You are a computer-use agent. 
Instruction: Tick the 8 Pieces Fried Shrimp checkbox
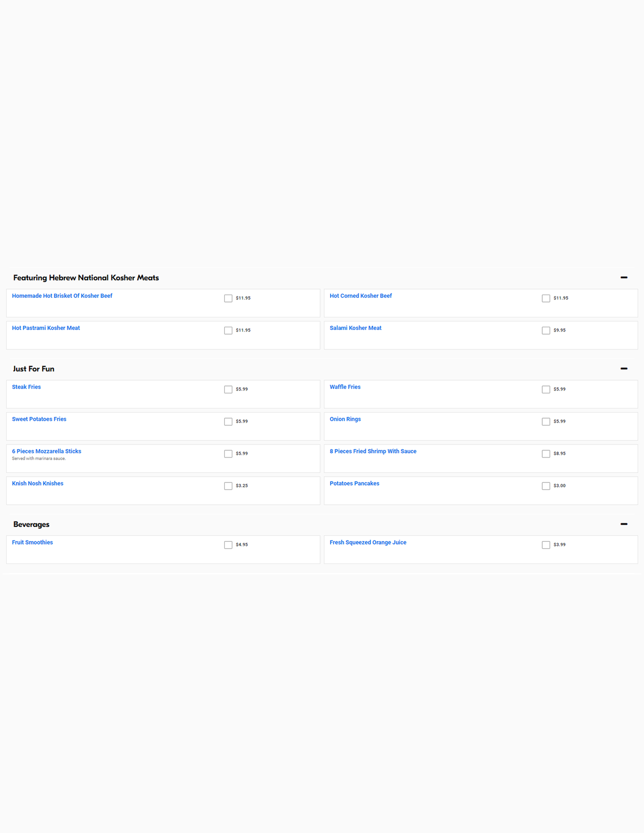click(x=546, y=454)
